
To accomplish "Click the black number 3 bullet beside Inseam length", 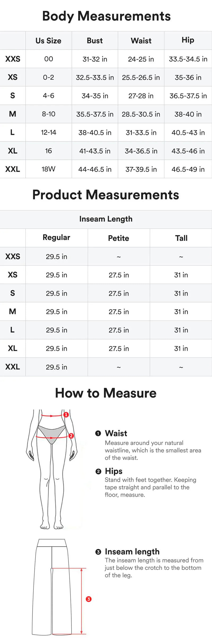I will (x=98, y=552).
